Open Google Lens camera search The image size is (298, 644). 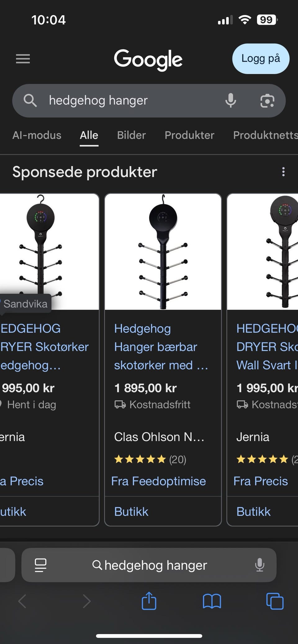pos(267,101)
